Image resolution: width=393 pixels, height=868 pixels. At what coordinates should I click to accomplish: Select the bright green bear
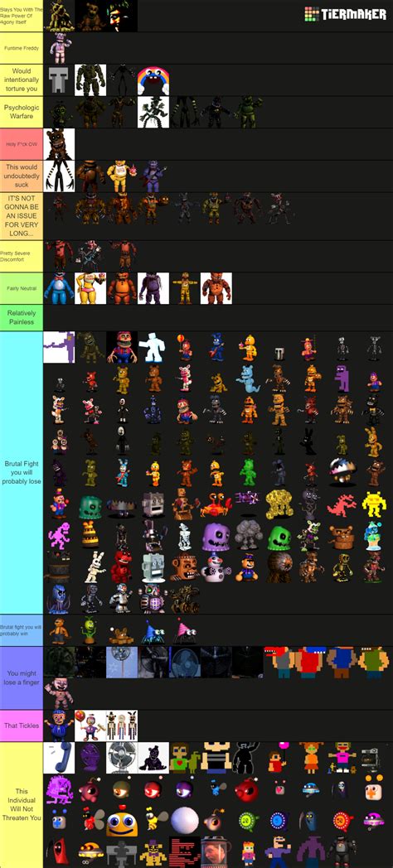pyautogui.click(x=248, y=473)
